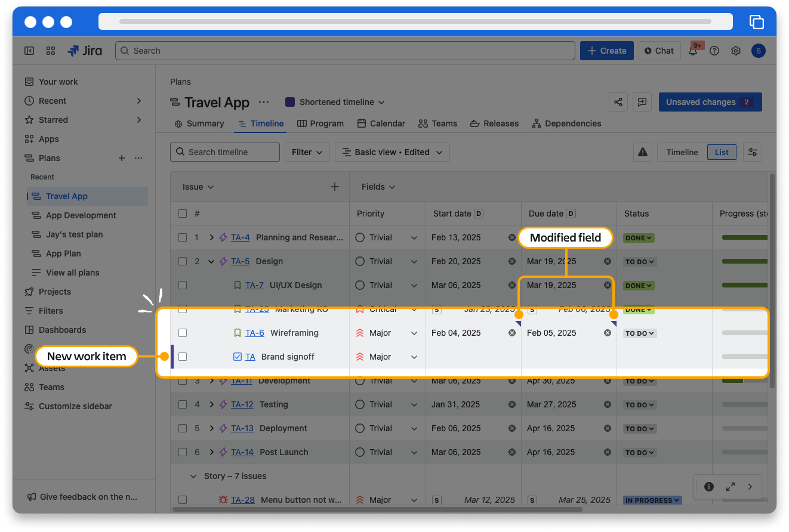The width and height of the screenshot is (789, 532).
Task: Click the Create button
Action: [x=607, y=51]
